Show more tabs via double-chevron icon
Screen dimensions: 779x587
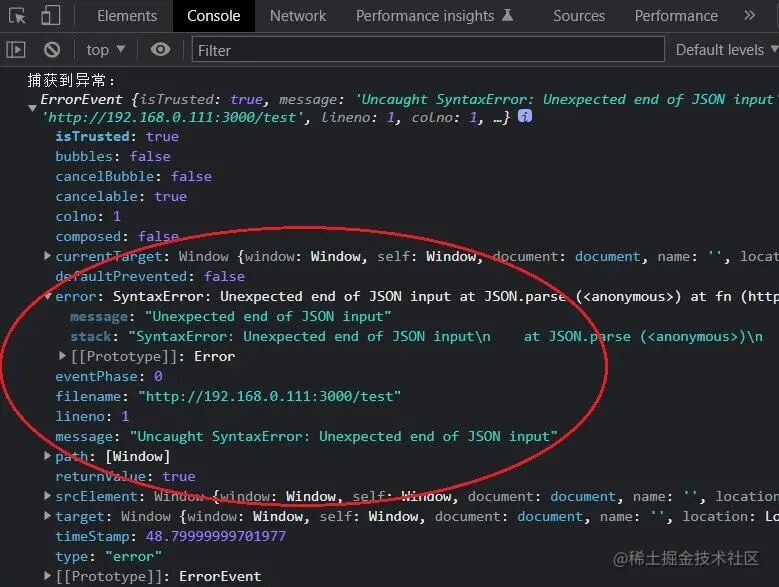[749, 15]
